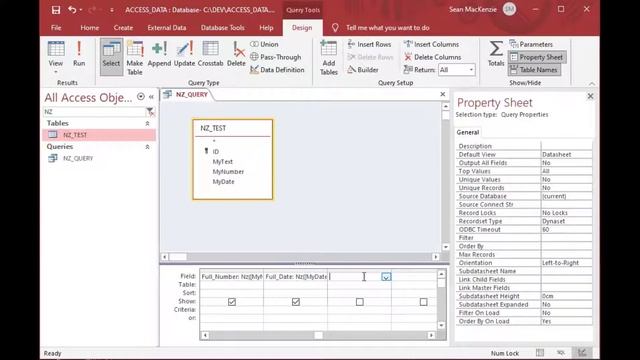
Task: Choose the Crosstab query type
Action: [211, 54]
